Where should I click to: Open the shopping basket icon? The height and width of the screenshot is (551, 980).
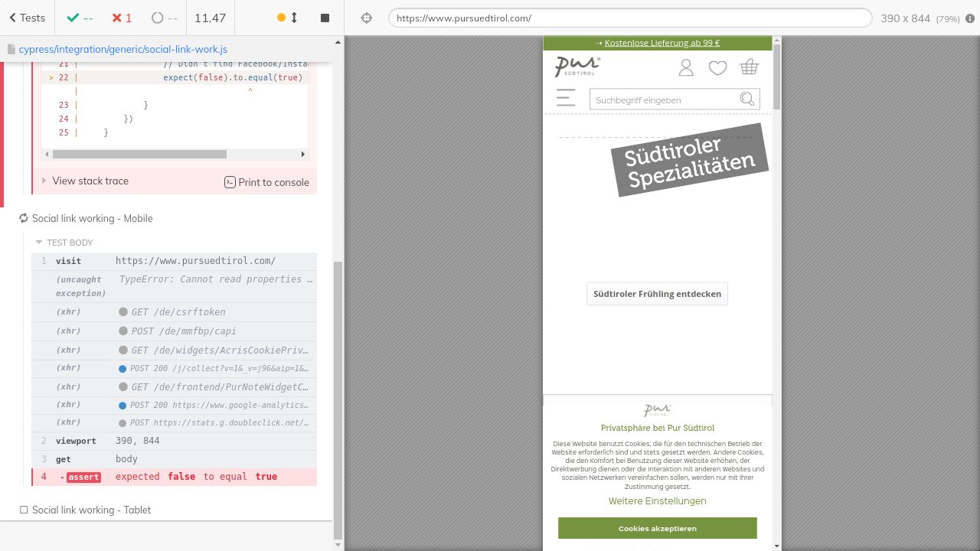point(749,67)
